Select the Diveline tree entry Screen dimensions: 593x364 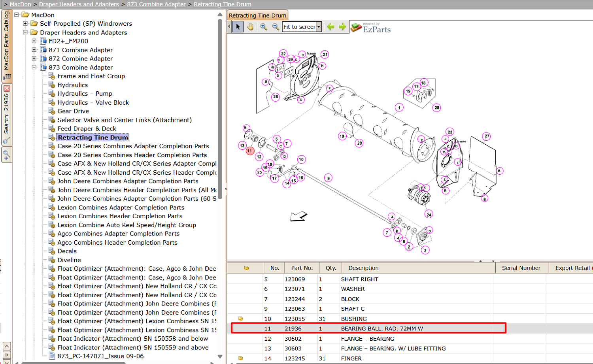click(x=69, y=260)
